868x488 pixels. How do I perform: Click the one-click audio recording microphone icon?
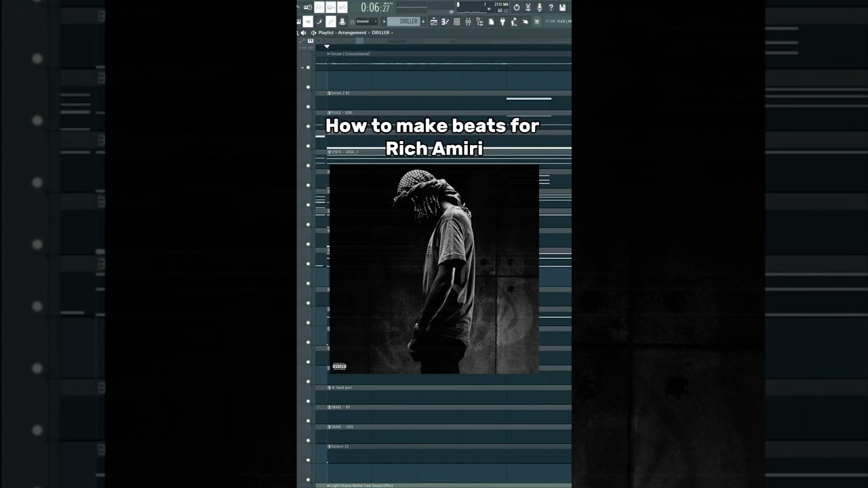(539, 7)
